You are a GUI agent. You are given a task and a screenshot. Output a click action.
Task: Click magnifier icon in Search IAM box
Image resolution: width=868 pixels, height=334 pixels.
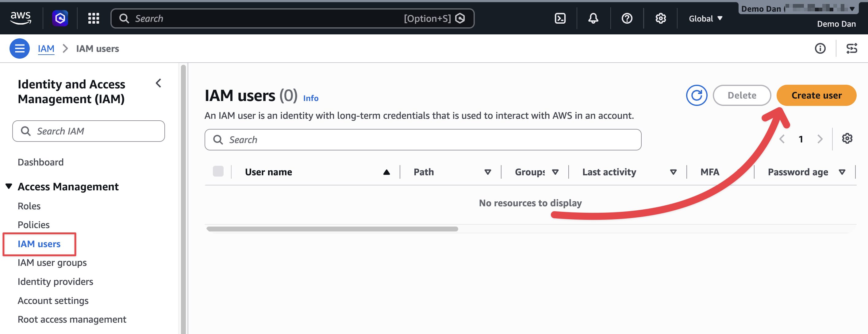coord(25,131)
